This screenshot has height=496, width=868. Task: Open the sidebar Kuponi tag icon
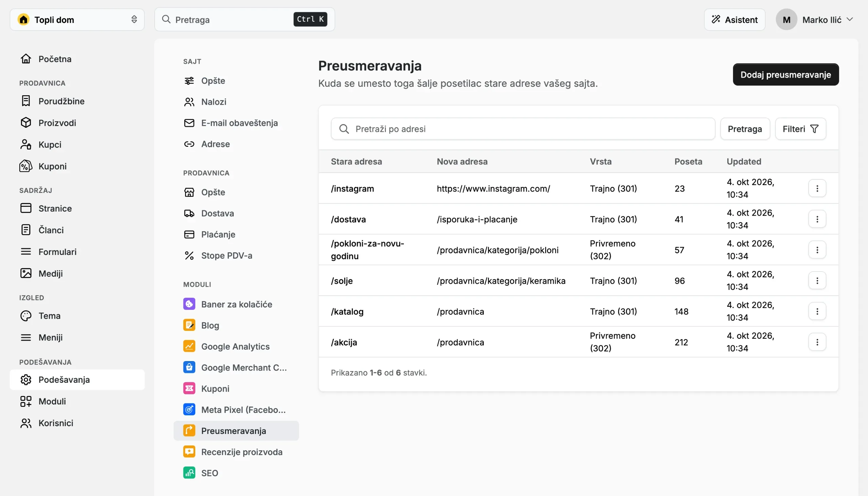[x=26, y=166]
